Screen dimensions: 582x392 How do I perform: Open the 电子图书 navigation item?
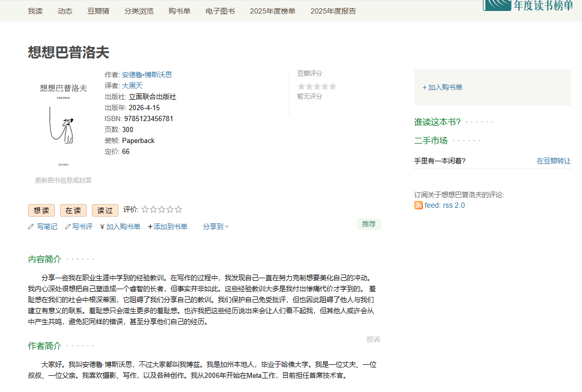point(220,11)
